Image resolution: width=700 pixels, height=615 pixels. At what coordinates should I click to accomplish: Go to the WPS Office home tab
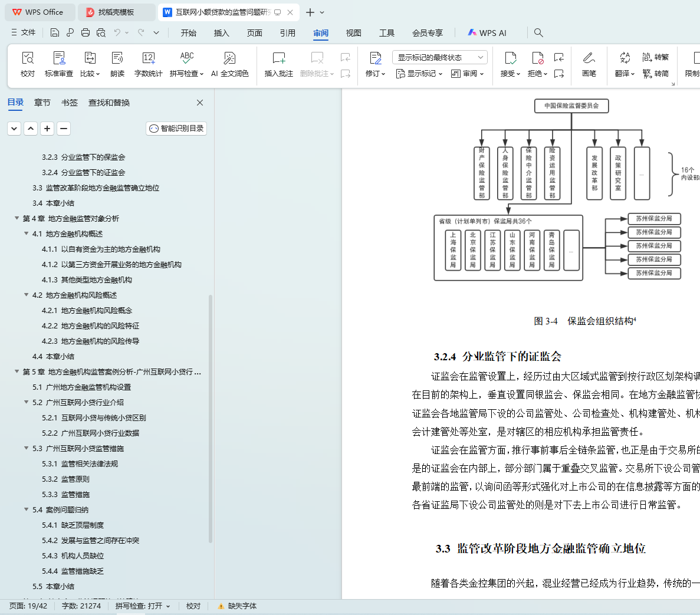[x=40, y=12]
